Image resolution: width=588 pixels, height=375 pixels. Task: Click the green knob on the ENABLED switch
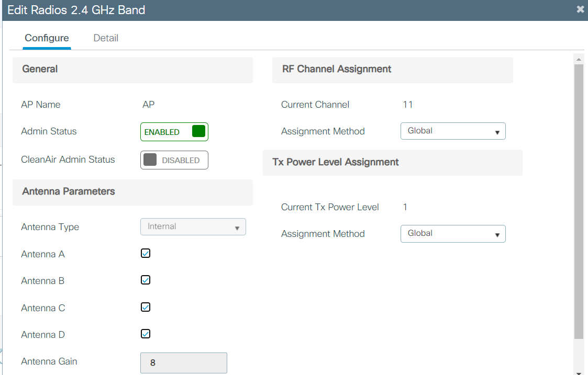tap(198, 131)
